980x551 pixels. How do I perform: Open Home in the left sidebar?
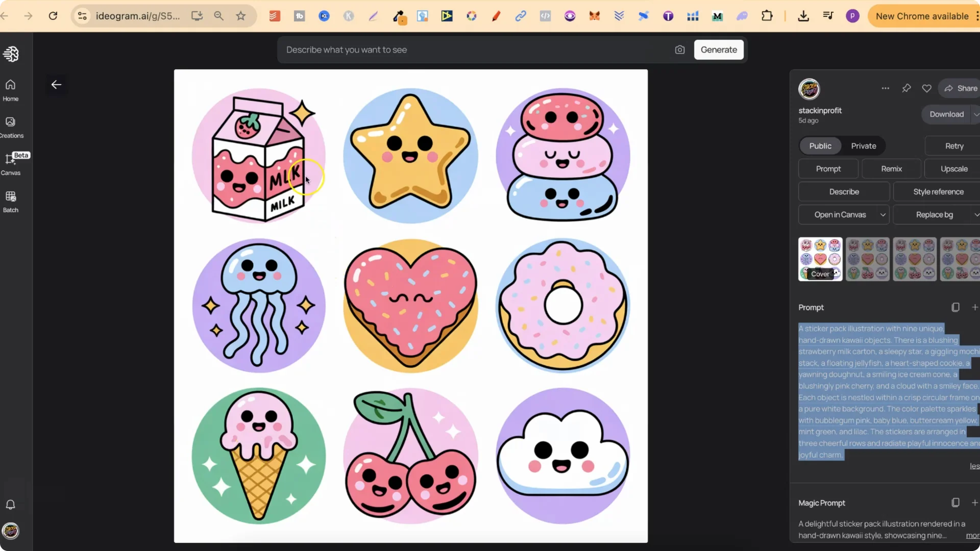(x=10, y=90)
